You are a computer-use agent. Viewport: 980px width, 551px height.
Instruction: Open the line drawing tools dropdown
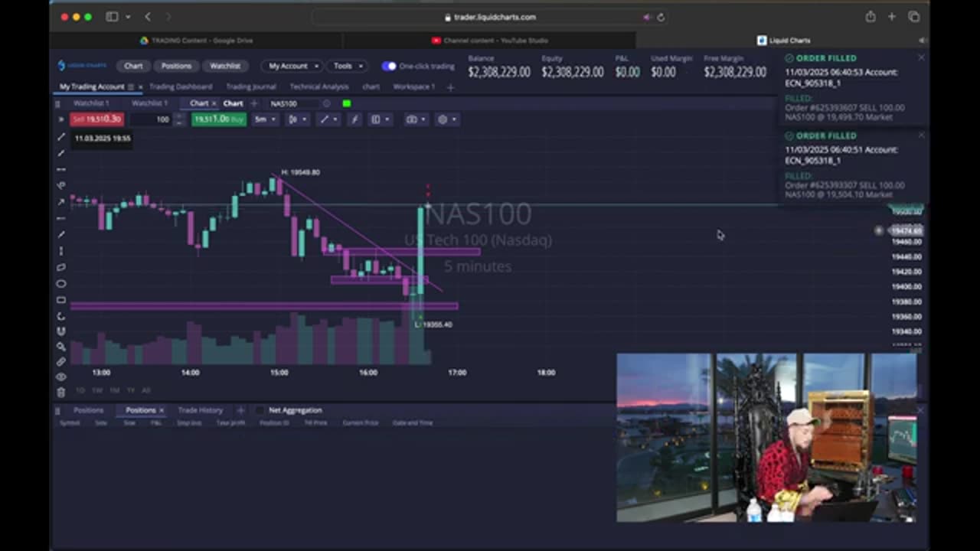[328, 119]
